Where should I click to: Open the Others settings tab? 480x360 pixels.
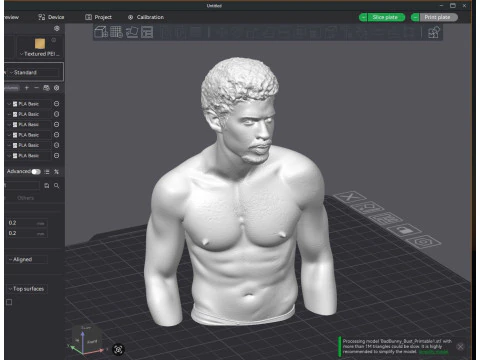tap(25, 198)
